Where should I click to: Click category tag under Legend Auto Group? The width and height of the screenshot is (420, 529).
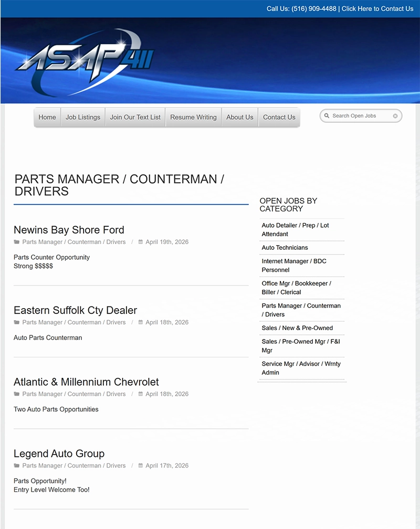[x=74, y=465]
